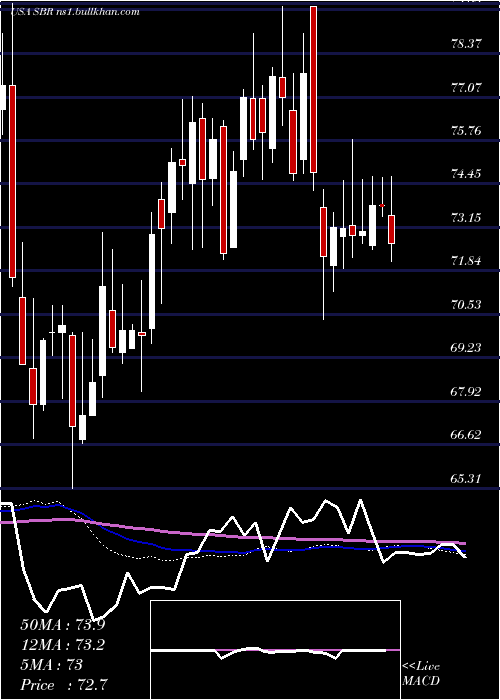Screen dimensions: 500x700
Task: Click the 71.84 price axis label
Action: [467, 261]
